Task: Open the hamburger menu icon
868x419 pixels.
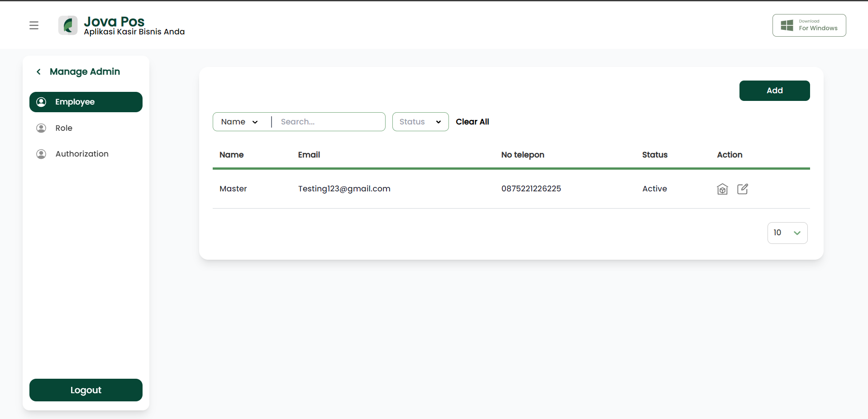Action: tap(34, 25)
